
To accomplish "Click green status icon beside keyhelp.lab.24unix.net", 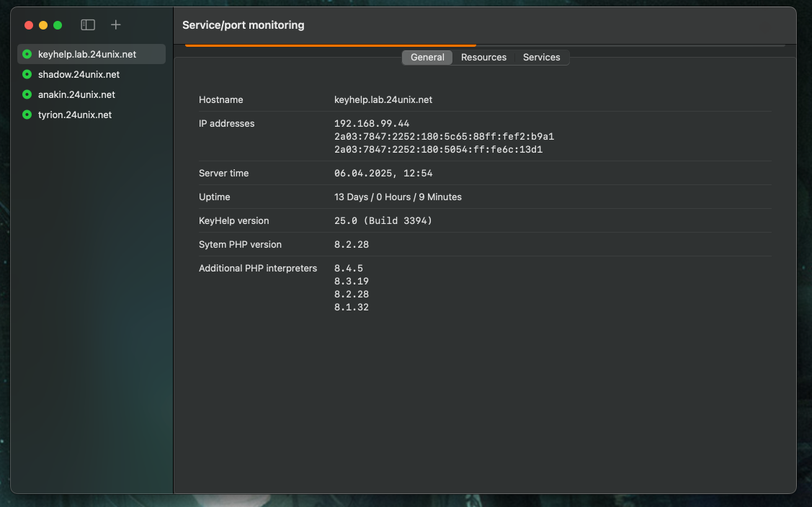I will pyautogui.click(x=27, y=54).
